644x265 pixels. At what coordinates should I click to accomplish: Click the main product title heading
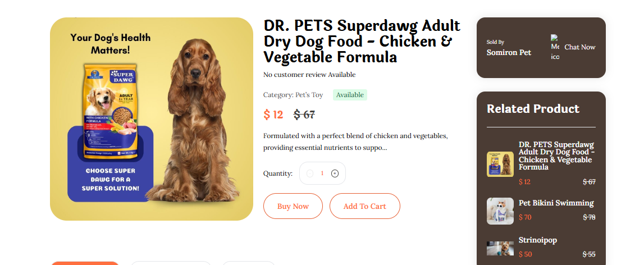click(362, 42)
